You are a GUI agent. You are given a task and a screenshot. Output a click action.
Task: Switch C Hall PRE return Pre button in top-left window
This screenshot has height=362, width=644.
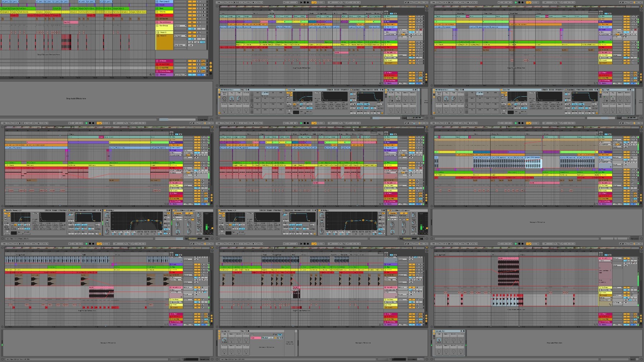(x=203, y=68)
